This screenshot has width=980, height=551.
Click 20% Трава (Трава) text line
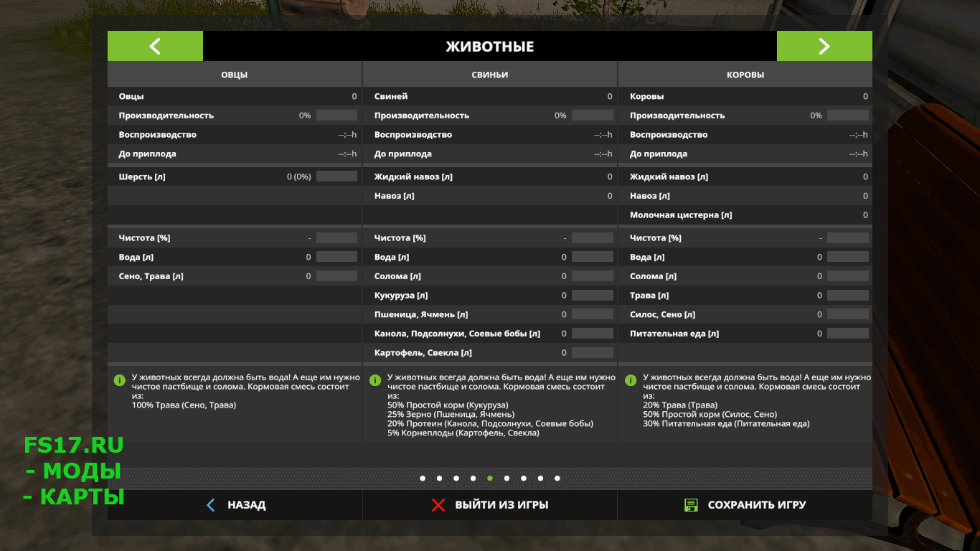tap(680, 405)
